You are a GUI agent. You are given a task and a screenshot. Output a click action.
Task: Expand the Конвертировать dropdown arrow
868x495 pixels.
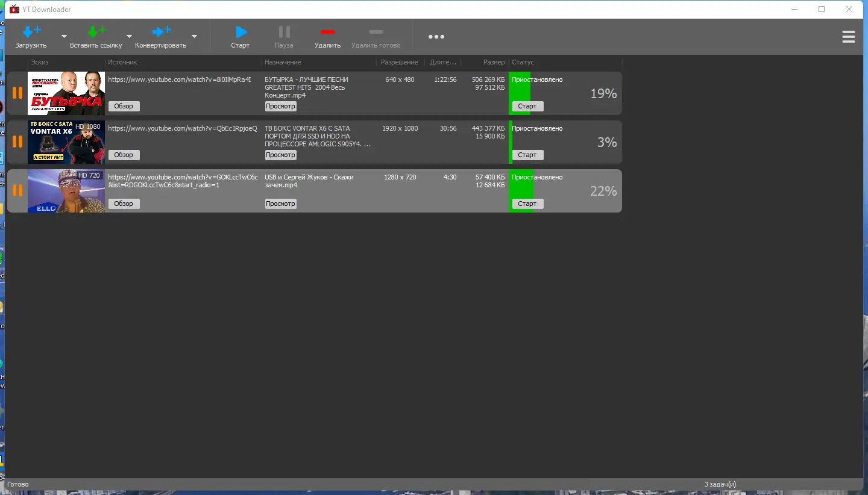tap(194, 36)
